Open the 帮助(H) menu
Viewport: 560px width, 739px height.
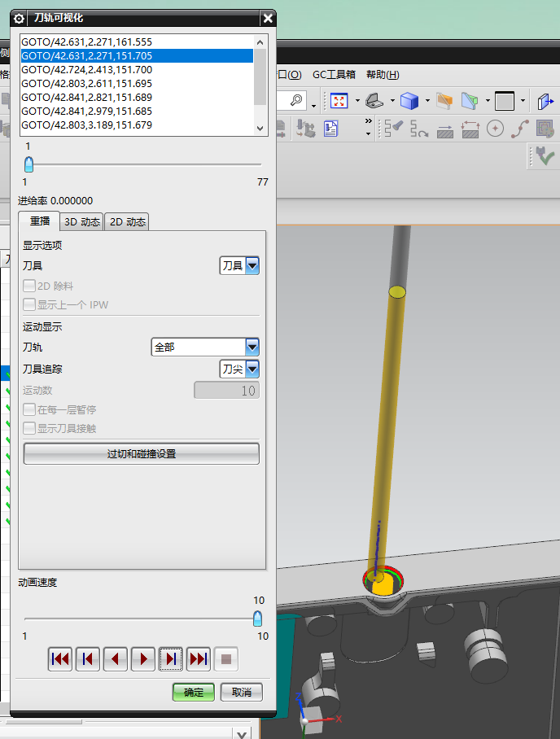click(383, 74)
